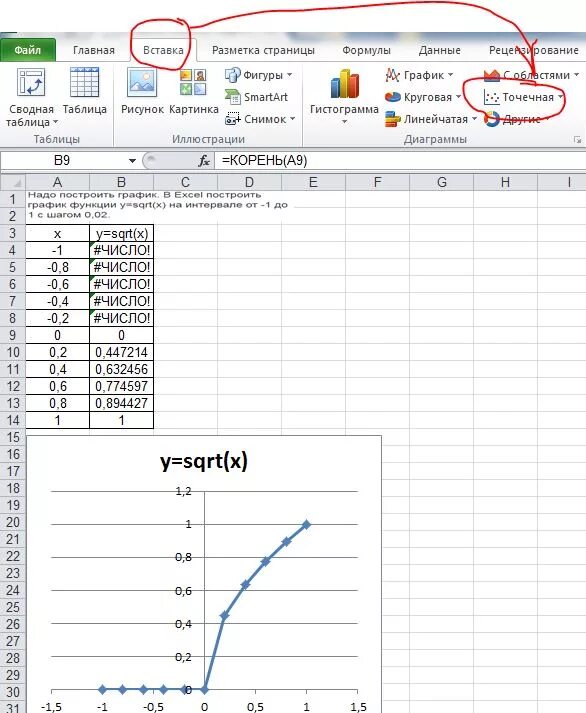The height and width of the screenshot is (713, 586).
Task: Click the Name Box showing B9
Action: [62, 161]
